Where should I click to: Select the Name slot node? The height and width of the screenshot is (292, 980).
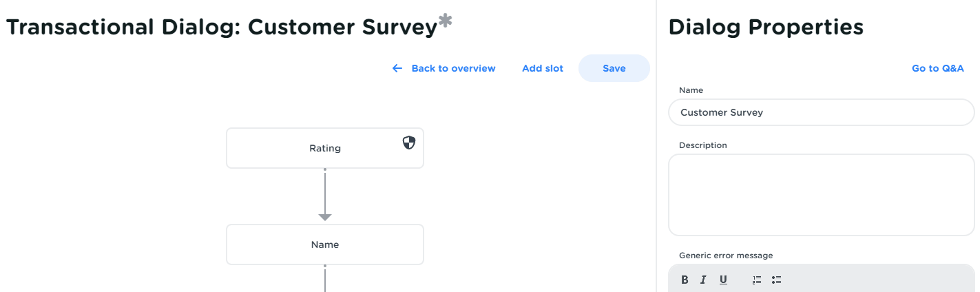324,244
